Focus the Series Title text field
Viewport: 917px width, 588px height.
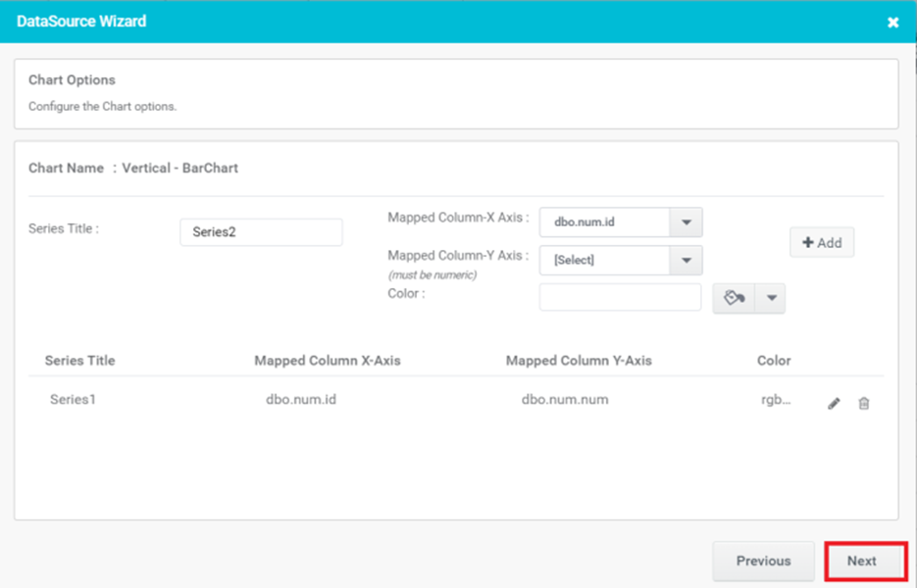pos(261,232)
